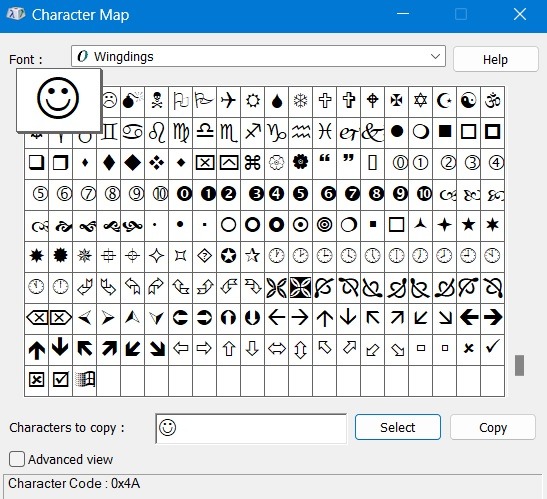Click the white-on-black floral tile character
547x499 pixels.
(x=300, y=287)
